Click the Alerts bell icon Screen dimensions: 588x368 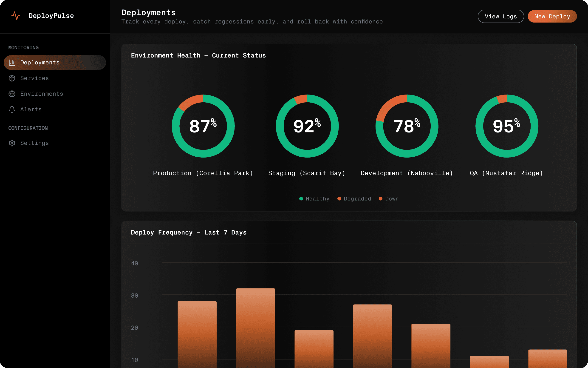pyautogui.click(x=12, y=109)
